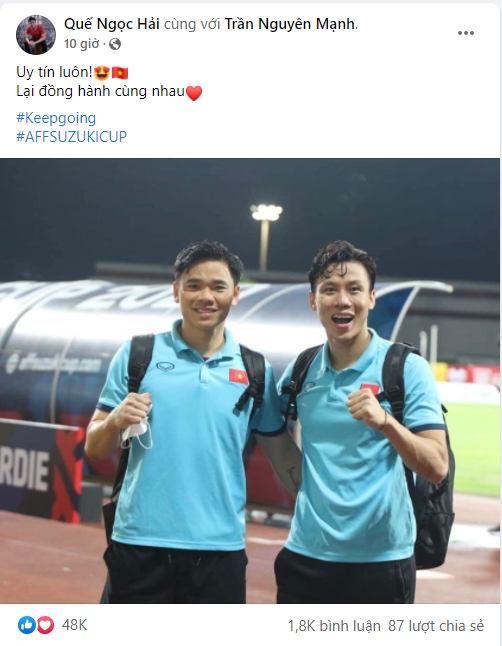Click the red heart emoji after caption
502x646 pixels.
point(194,93)
